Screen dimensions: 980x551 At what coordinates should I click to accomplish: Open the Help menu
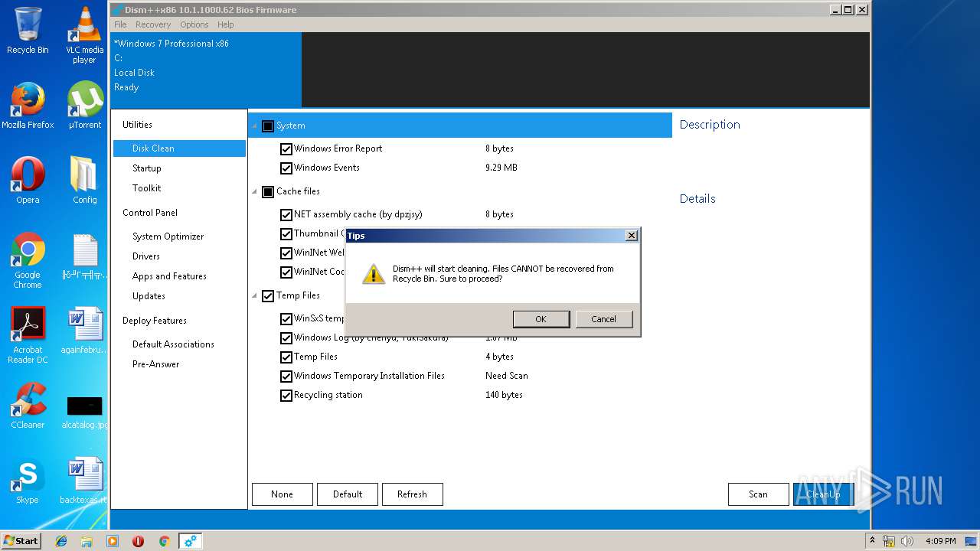tap(225, 24)
